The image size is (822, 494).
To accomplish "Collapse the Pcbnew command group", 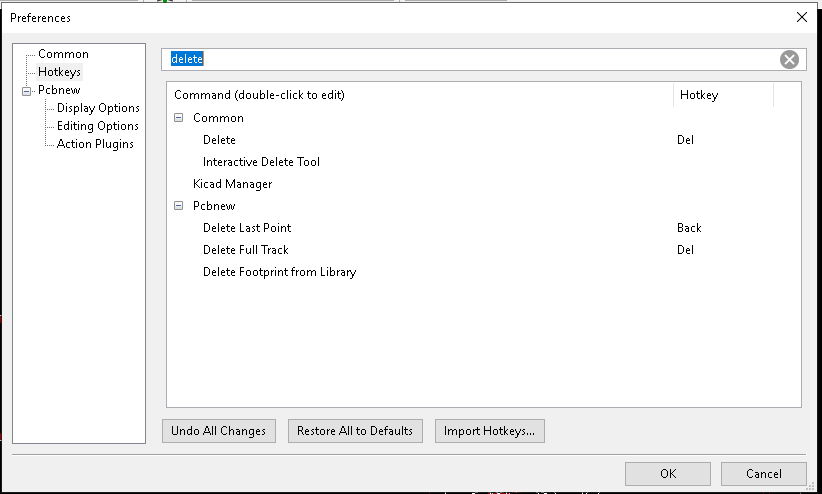I will [x=178, y=206].
